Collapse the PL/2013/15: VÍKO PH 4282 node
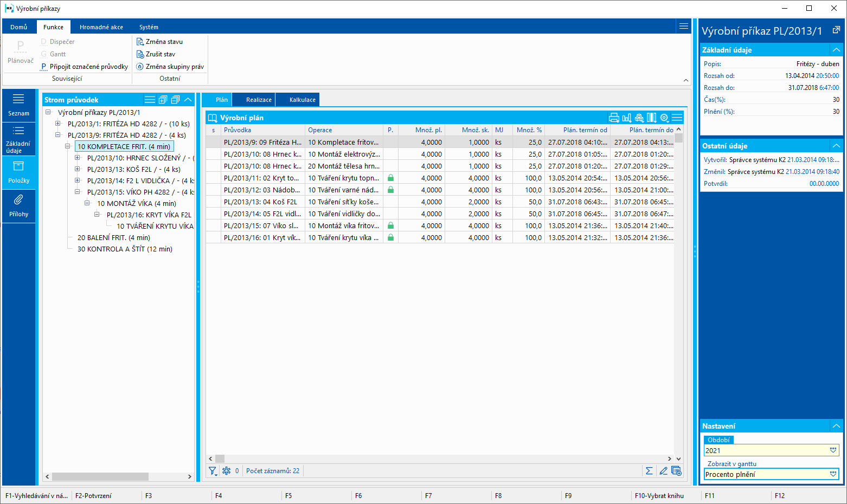Viewport: 847px width, 504px height. (78, 192)
